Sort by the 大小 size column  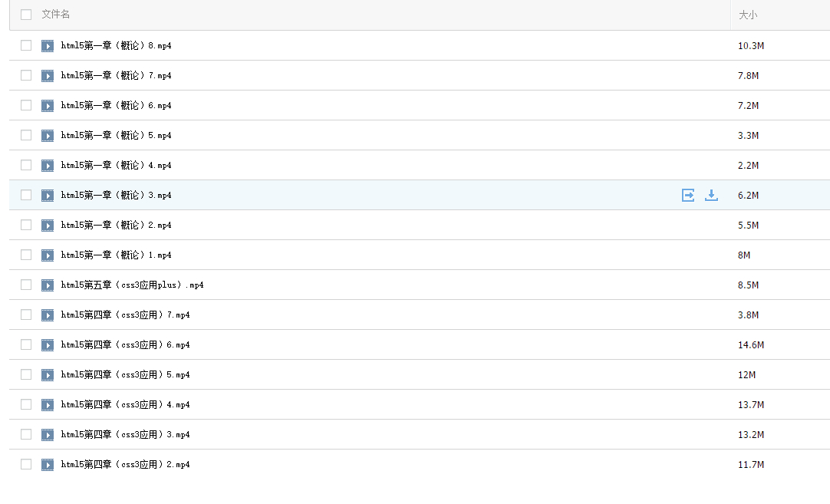tap(747, 15)
